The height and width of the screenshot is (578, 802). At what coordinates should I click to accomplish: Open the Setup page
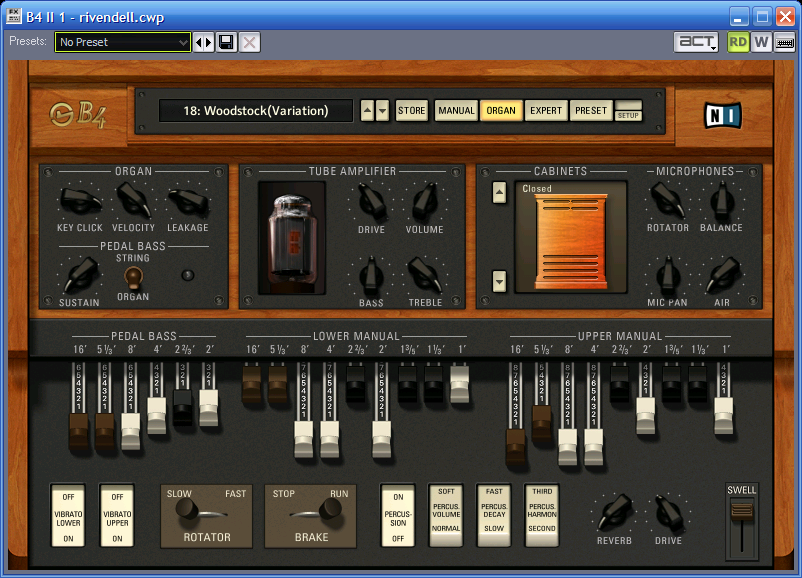[628, 110]
